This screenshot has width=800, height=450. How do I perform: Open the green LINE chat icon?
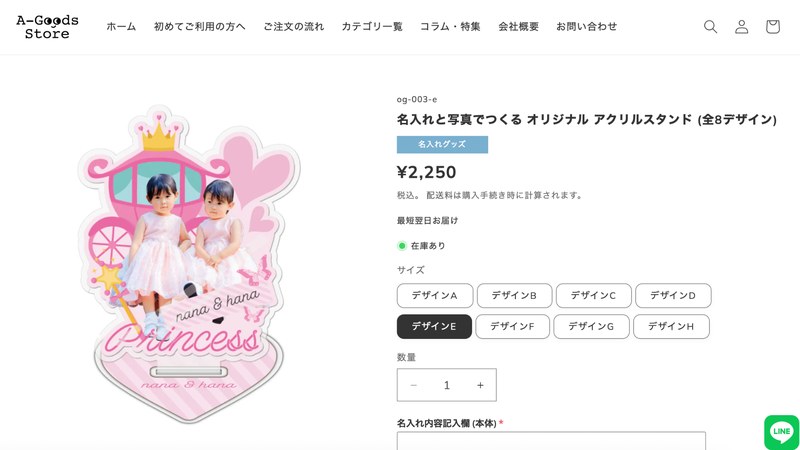click(781, 432)
